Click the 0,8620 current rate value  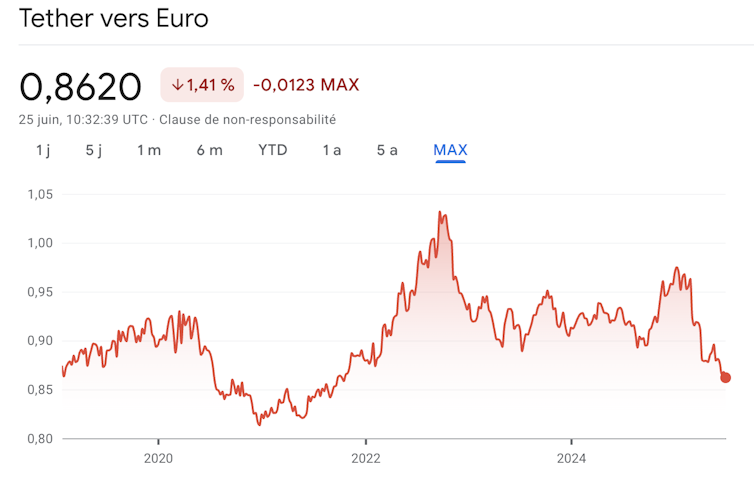80,87
